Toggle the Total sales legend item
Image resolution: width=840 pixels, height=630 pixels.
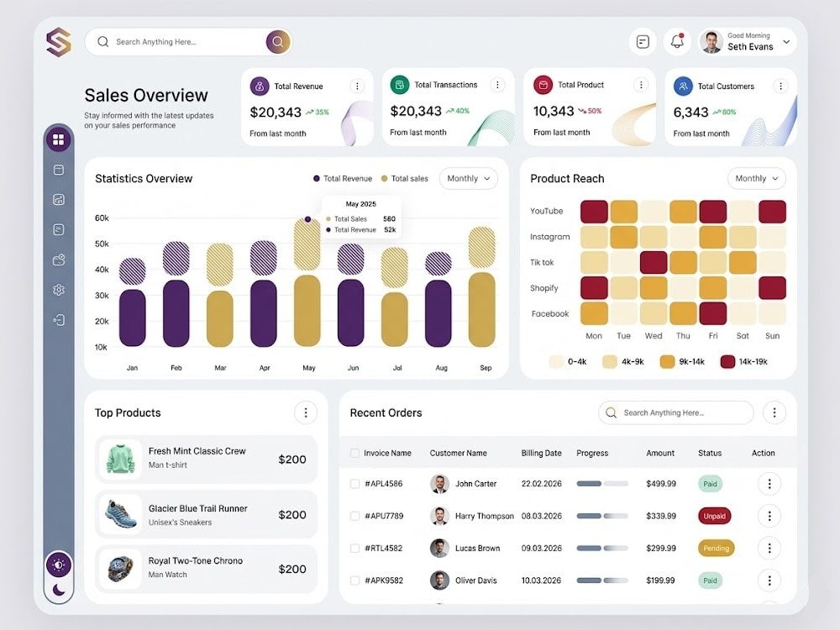pos(405,178)
